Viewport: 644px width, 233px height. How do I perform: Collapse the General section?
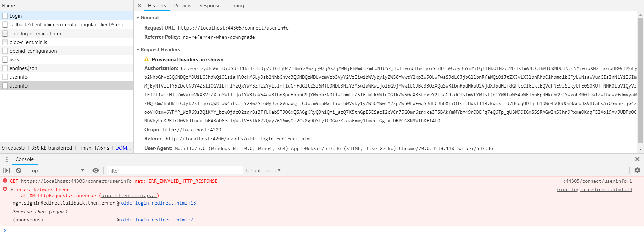[138, 18]
